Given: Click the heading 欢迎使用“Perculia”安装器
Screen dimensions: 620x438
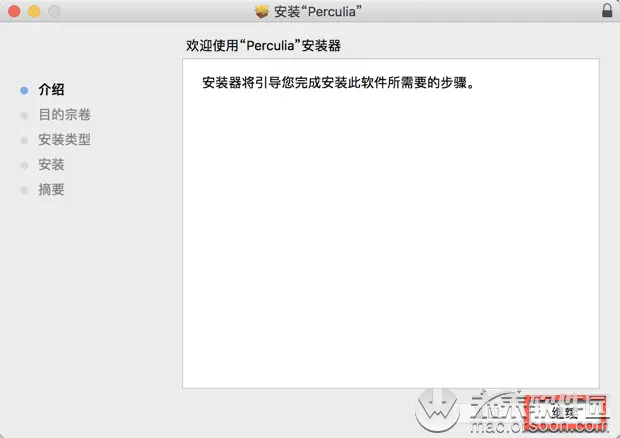Looking at the screenshot, I should [x=263, y=45].
